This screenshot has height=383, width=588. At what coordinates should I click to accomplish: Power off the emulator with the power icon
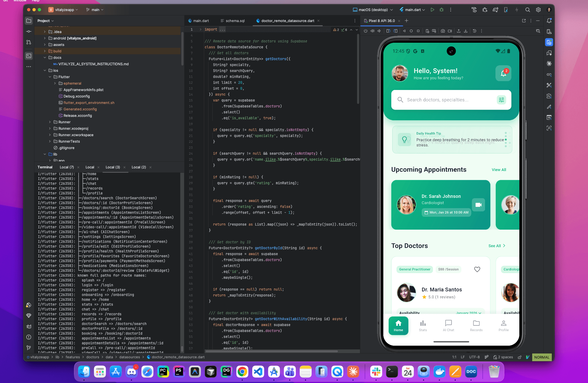coord(366,31)
